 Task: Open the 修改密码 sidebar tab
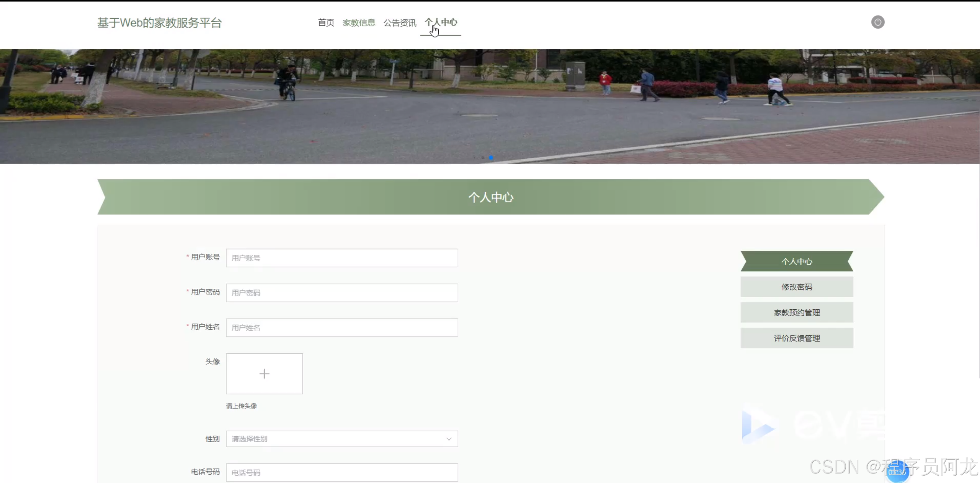tap(797, 287)
